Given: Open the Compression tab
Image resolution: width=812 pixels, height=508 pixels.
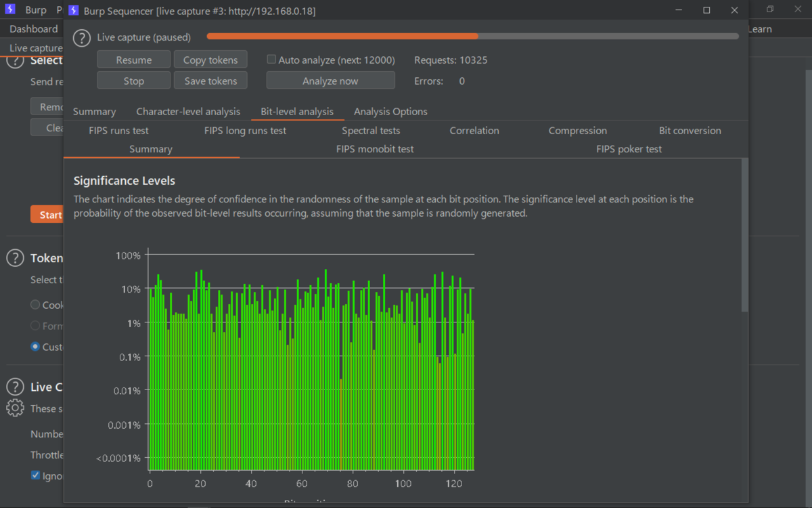Looking at the screenshot, I should tap(578, 130).
